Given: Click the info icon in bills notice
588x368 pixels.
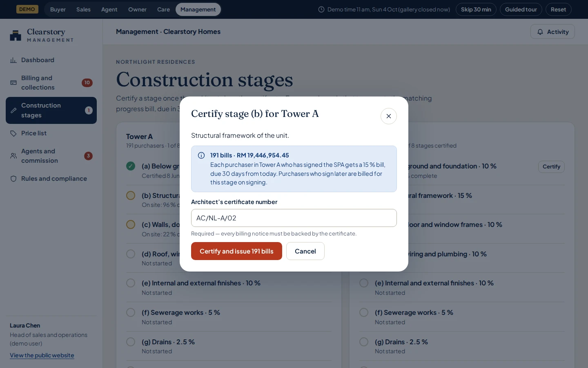Looking at the screenshot, I should click(201, 155).
